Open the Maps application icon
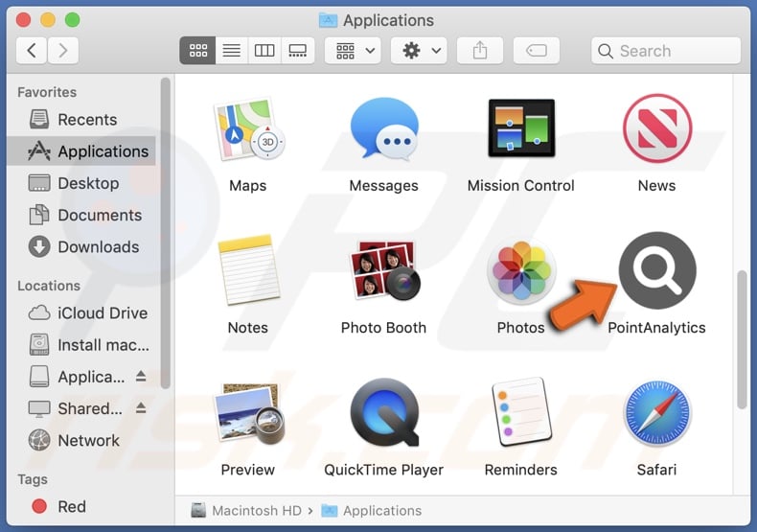 pos(248,129)
